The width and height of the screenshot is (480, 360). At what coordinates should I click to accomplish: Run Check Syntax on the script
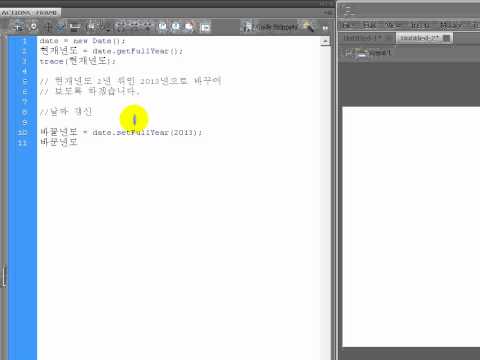(x=61, y=27)
